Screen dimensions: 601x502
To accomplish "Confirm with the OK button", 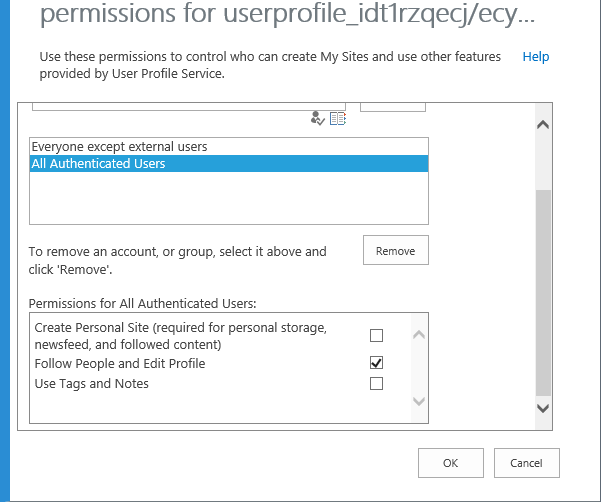I will 451,463.
